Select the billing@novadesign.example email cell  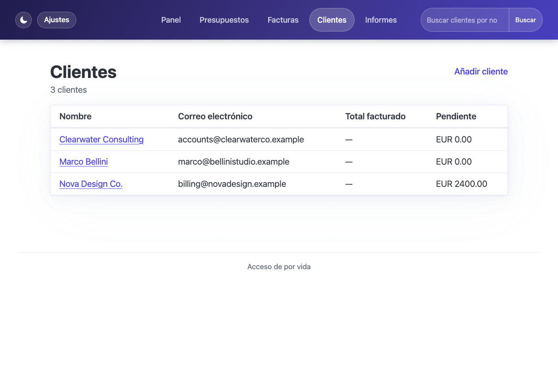point(232,184)
